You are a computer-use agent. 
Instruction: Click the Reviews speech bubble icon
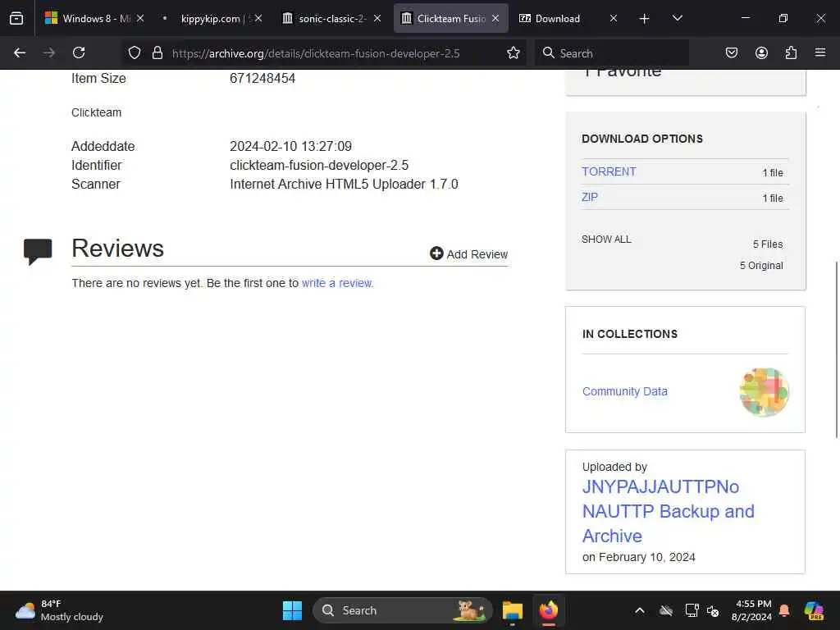point(38,251)
